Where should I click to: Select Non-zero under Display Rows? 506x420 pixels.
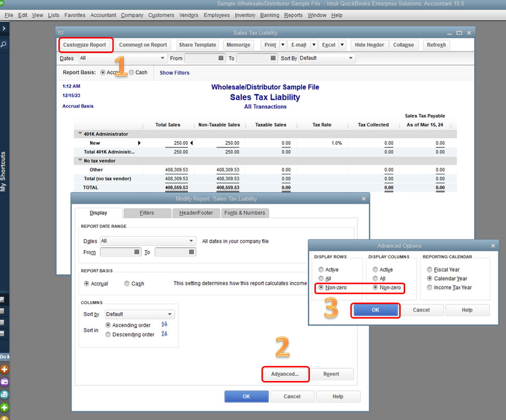321,287
